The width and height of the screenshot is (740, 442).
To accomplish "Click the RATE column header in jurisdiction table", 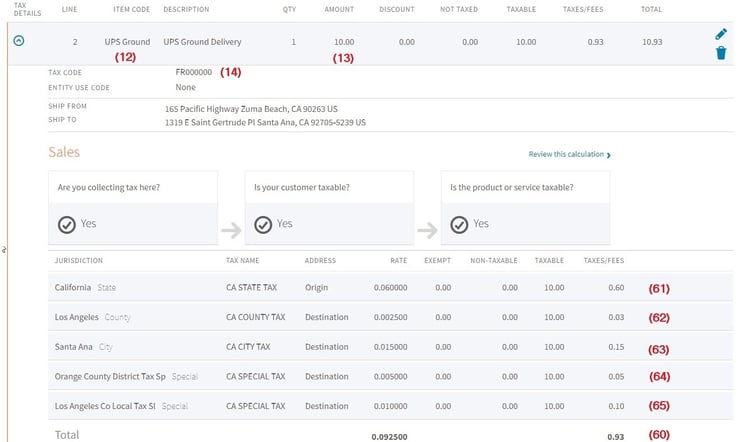I will point(398,261).
